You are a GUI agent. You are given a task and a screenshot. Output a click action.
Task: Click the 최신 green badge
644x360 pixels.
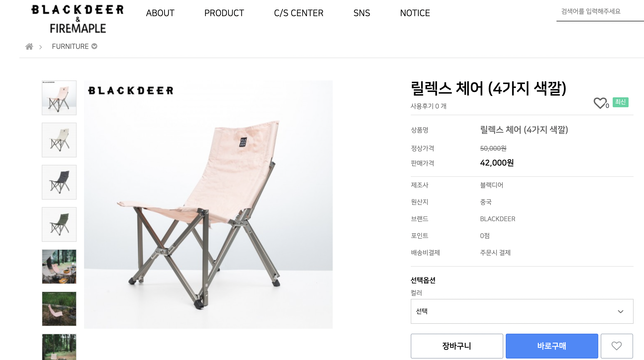click(620, 102)
